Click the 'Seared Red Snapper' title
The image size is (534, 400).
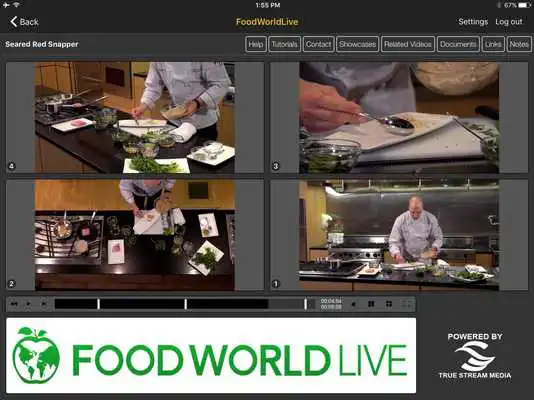[42, 44]
